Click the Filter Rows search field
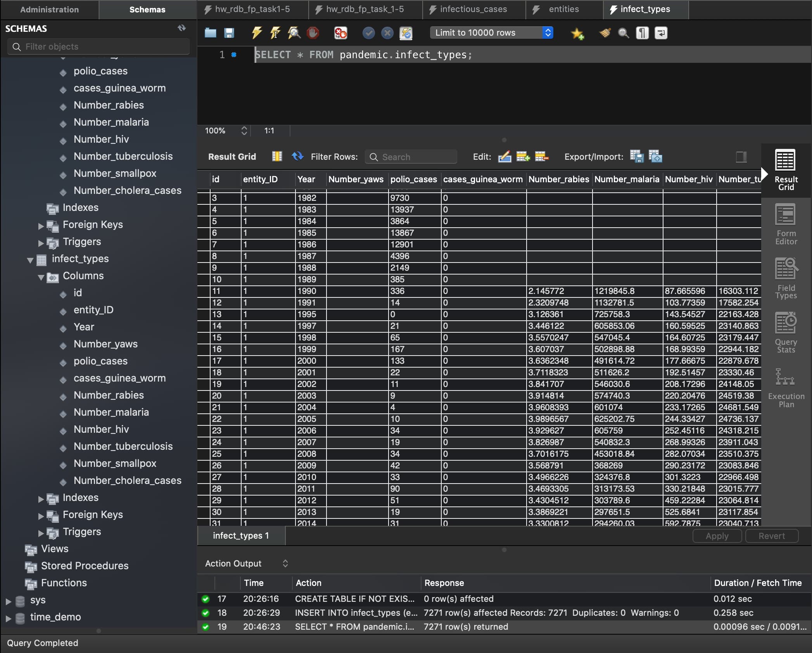This screenshot has height=653, width=812. click(x=411, y=157)
